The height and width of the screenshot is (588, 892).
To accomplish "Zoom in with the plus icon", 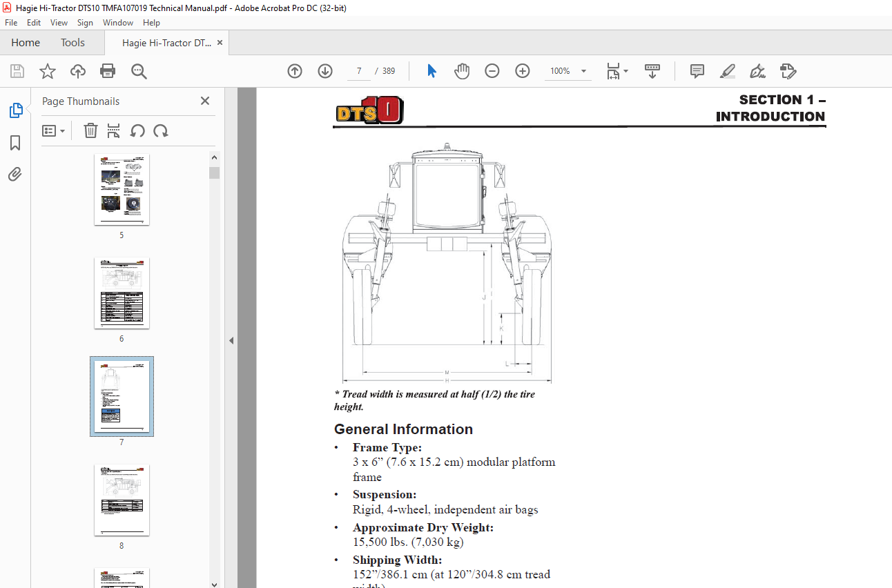I will 523,71.
